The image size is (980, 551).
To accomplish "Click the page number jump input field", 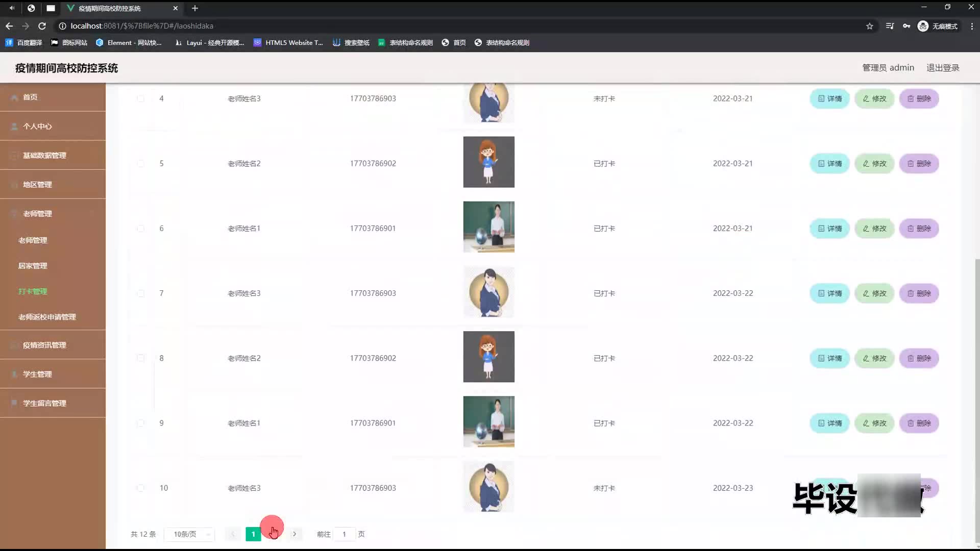I will coord(345,534).
